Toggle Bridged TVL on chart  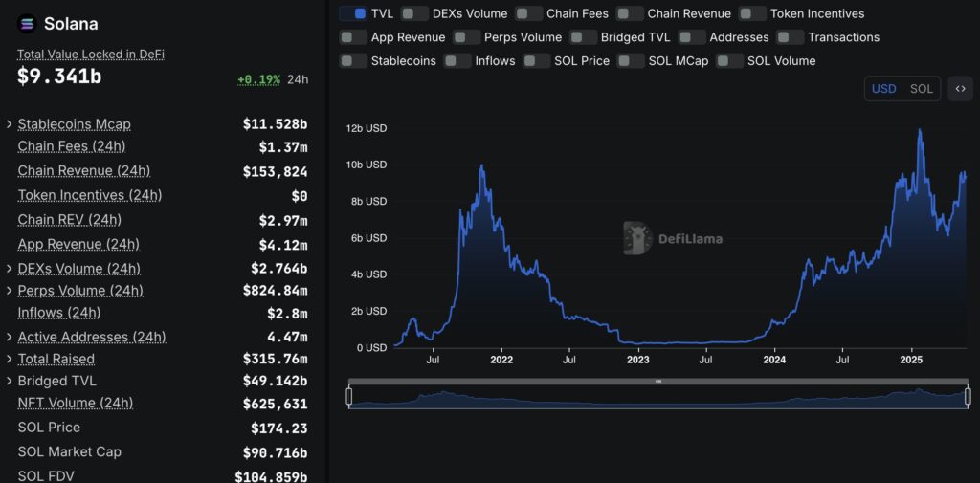(583, 37)
